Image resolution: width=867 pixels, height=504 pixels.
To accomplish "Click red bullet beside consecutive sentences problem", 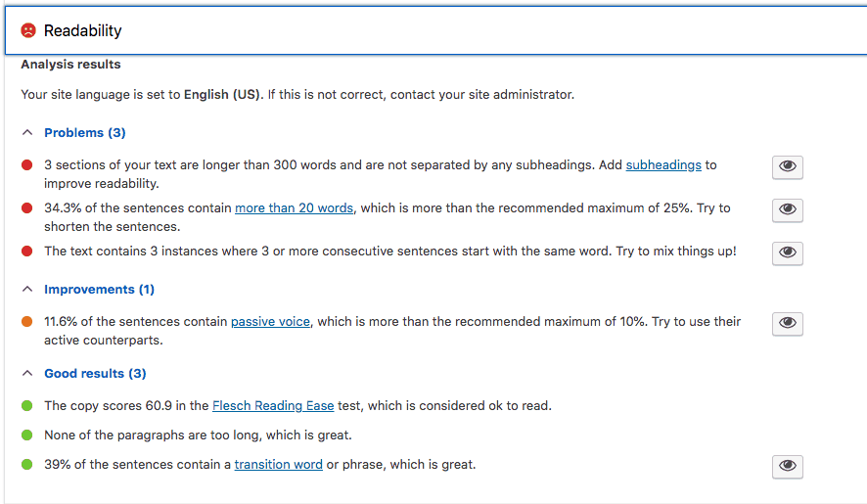I will pos(27,252).
